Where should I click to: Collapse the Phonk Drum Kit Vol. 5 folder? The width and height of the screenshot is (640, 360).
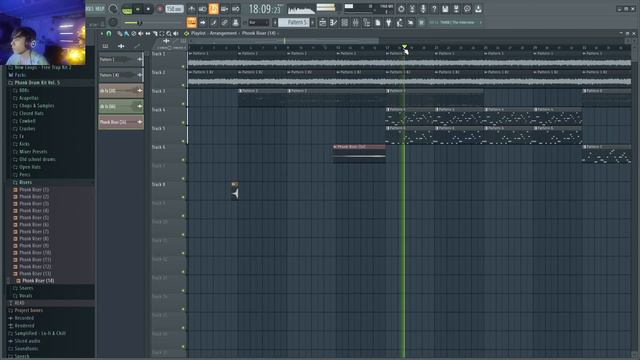tap(37, 83)
